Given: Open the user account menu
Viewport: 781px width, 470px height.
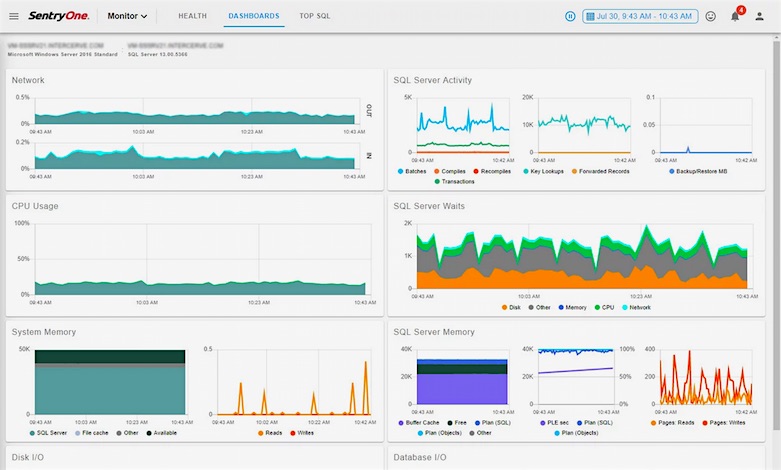Looking at the screenshot, I should 759,16.
